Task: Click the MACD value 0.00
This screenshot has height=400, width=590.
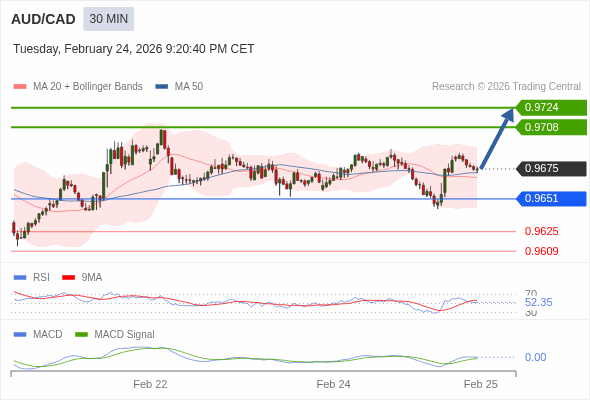Action: pos(535,357)
